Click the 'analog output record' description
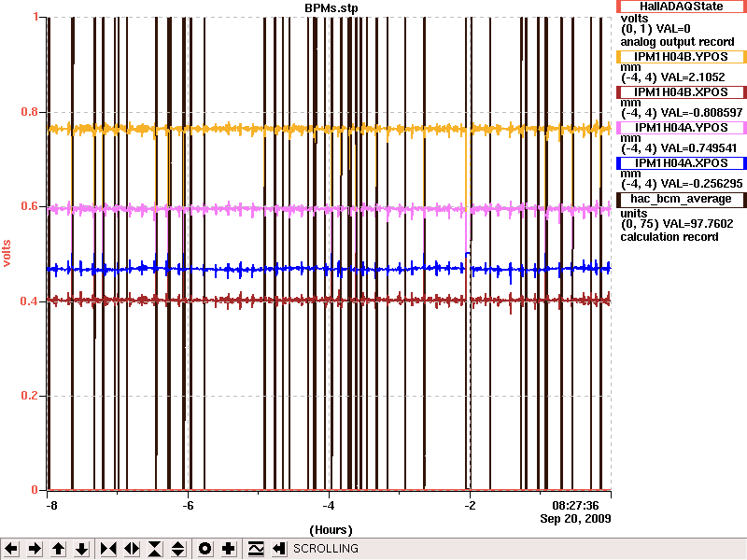Image resolution: width=747 pixels, height=560 pixels. pos(677,42)
